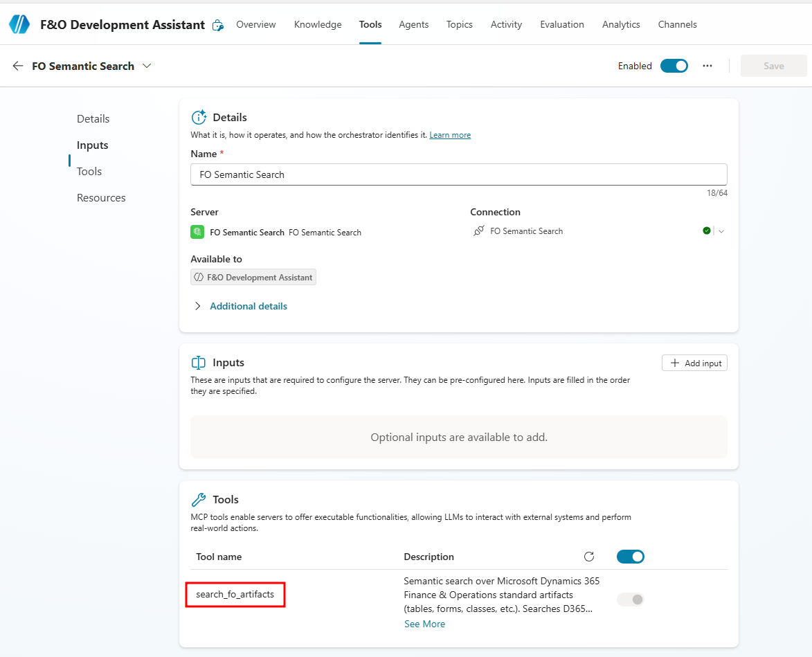Go to the Analytics tab

tap(621, 24)
